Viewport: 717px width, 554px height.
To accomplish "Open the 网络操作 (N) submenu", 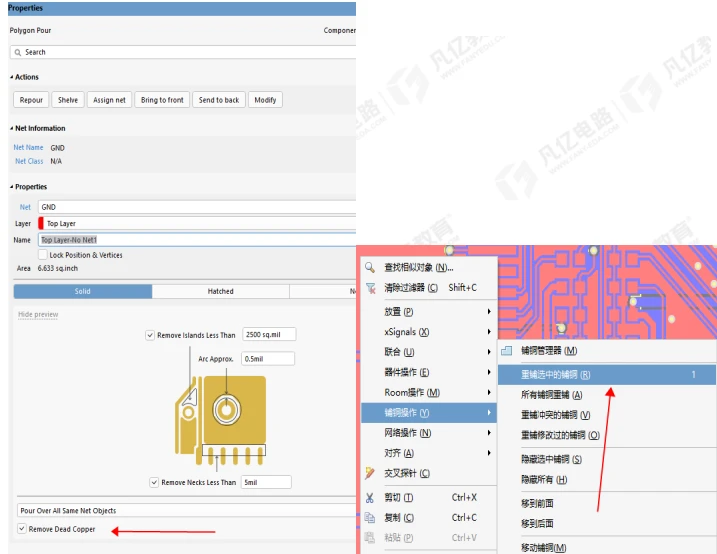I will click(428, 433).
